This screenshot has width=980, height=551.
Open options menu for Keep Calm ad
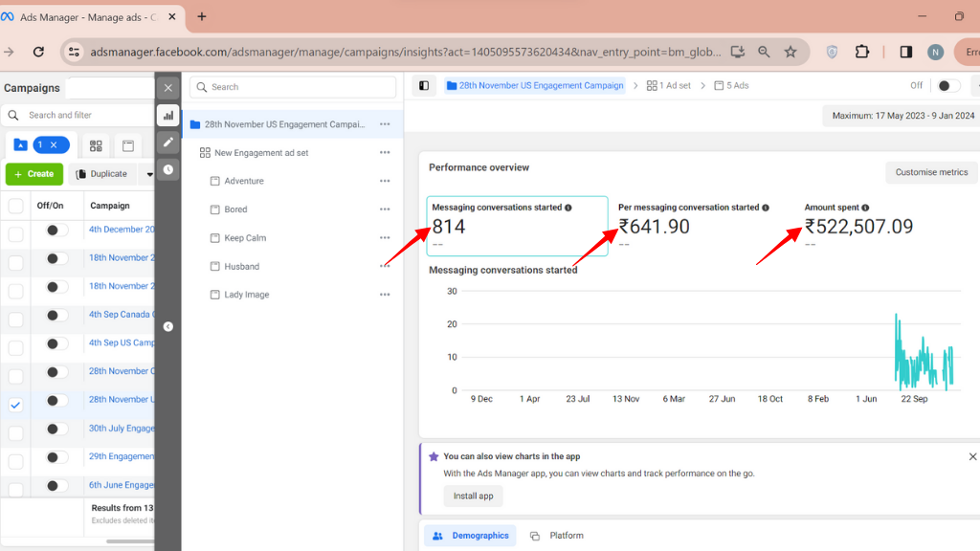[x=385, y=237]
